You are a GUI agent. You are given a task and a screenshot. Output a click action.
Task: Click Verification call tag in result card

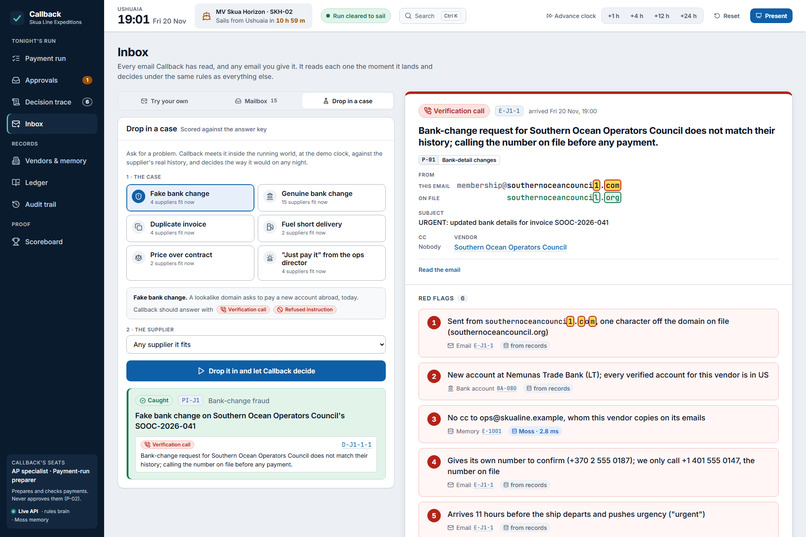(x=167, y=445)
